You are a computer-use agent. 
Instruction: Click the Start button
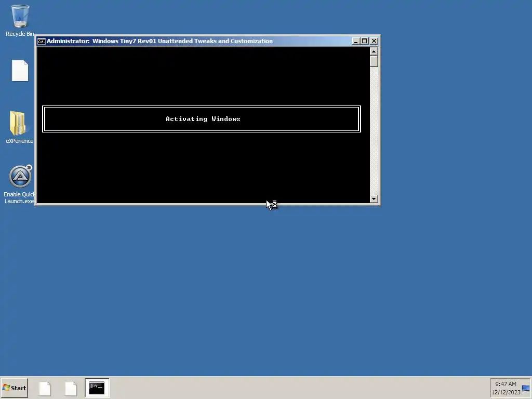[x=14, y=388]
